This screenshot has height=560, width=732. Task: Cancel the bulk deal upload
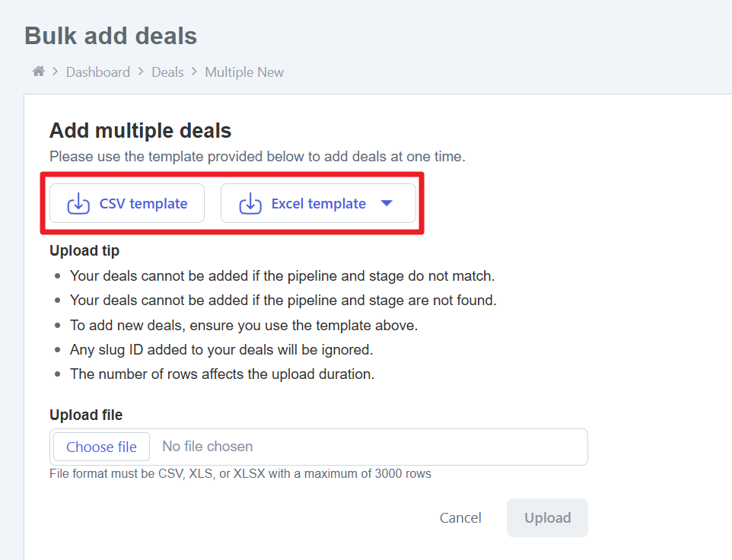[x=460, y=518]
